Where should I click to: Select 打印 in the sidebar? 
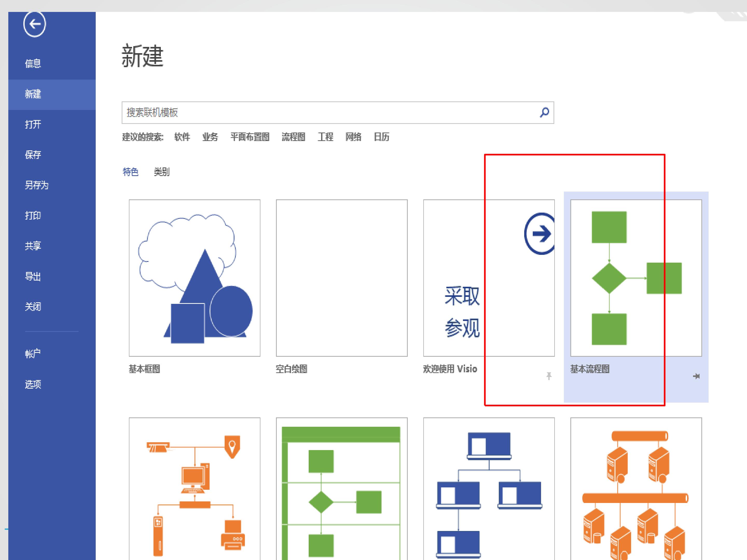coord(33,215)
